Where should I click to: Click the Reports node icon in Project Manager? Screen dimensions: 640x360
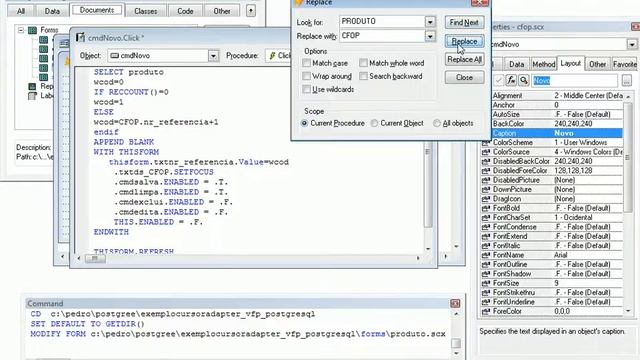[32, 86]
